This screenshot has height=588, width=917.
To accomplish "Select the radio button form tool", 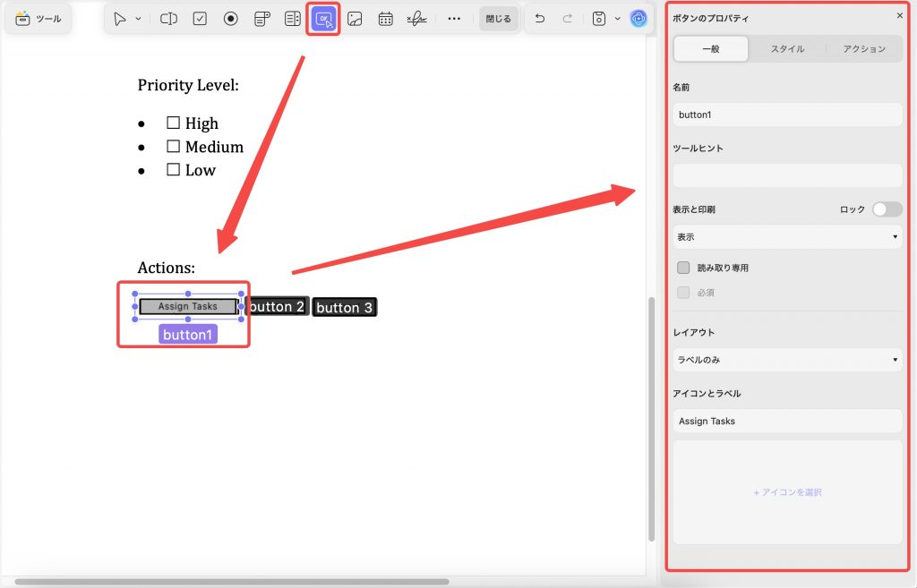I will (x=231, y=19).
